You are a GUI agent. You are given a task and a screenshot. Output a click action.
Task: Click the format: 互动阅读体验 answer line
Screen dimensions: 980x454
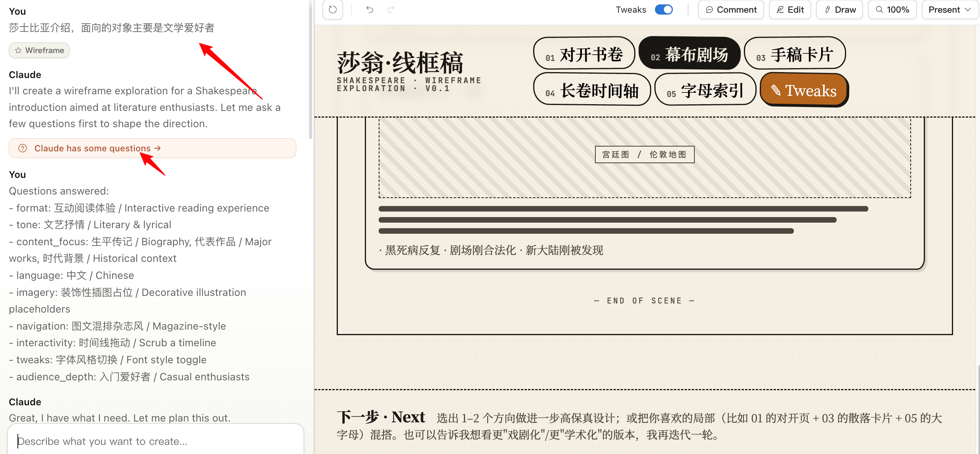pos(139,208)
